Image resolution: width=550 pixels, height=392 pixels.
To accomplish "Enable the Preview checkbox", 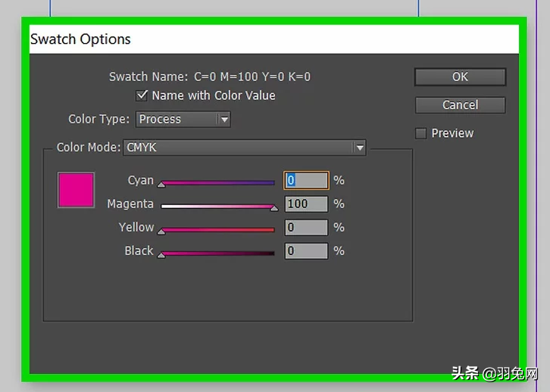I will click(x=421, y=133).
